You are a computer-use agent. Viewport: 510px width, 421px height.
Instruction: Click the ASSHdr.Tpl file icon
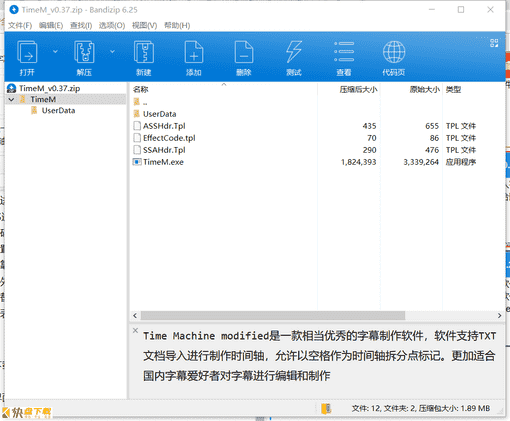coord(137,126)
